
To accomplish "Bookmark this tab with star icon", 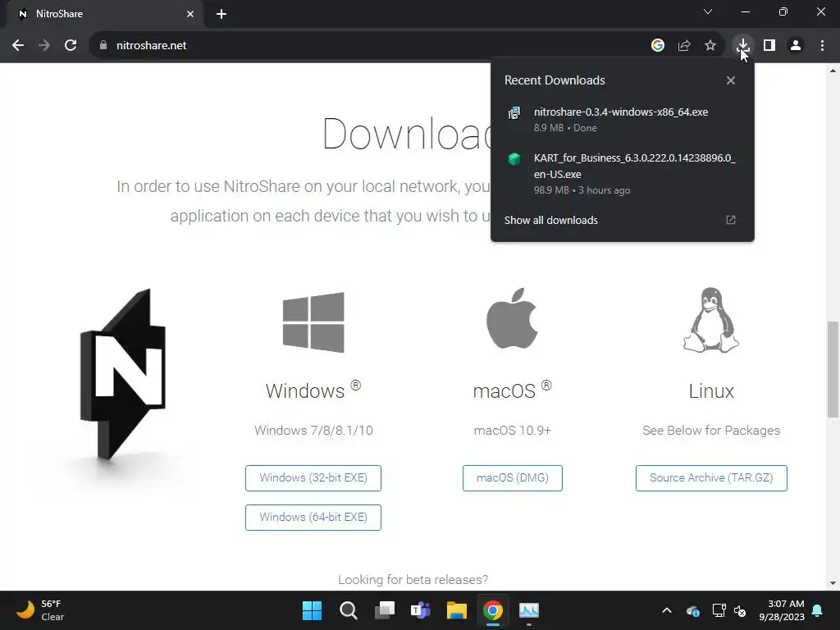I will [710, 46].
